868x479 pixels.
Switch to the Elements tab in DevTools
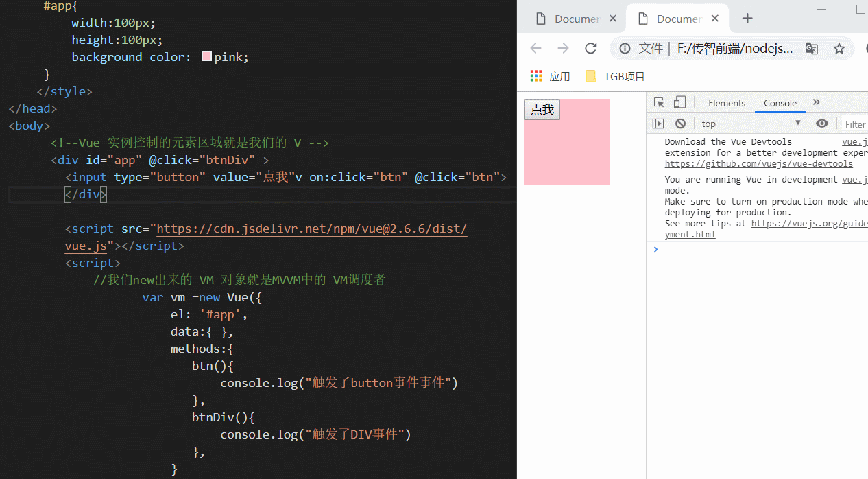click(x=726, y=103)
